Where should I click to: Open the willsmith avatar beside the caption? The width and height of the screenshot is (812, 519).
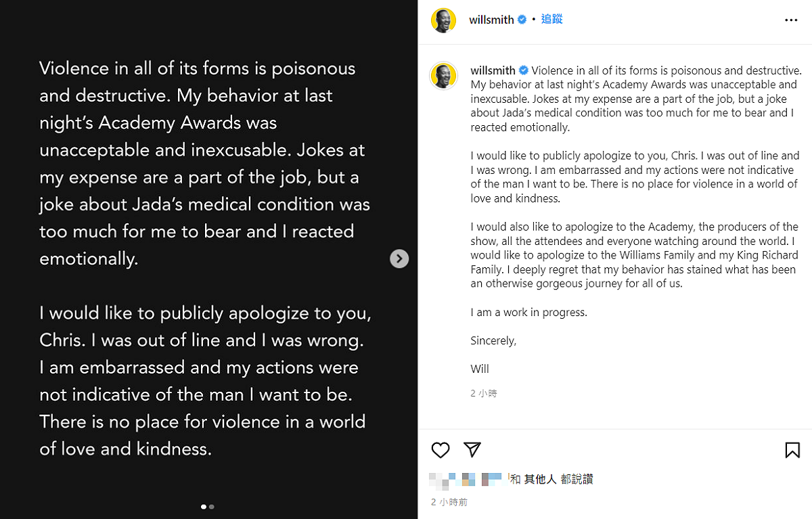pyautogui.click(x=443, y=76)
